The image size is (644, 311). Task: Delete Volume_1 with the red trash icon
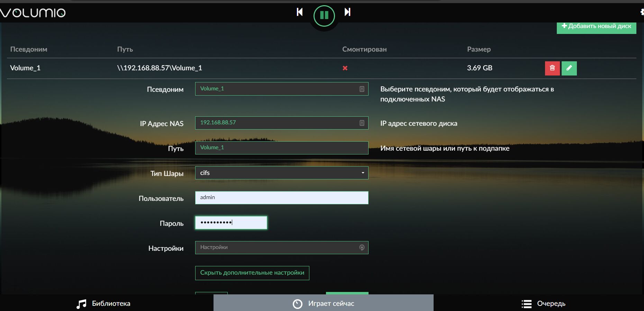click(x=552, y=68)
